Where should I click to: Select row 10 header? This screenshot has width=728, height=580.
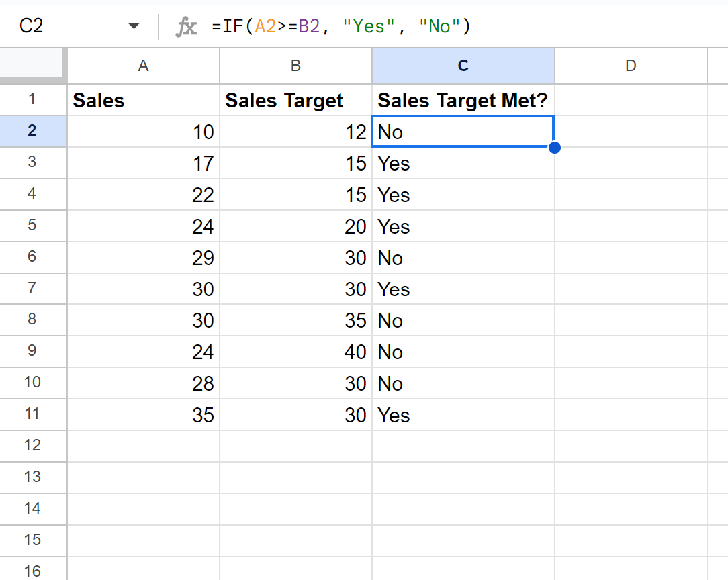34,383
